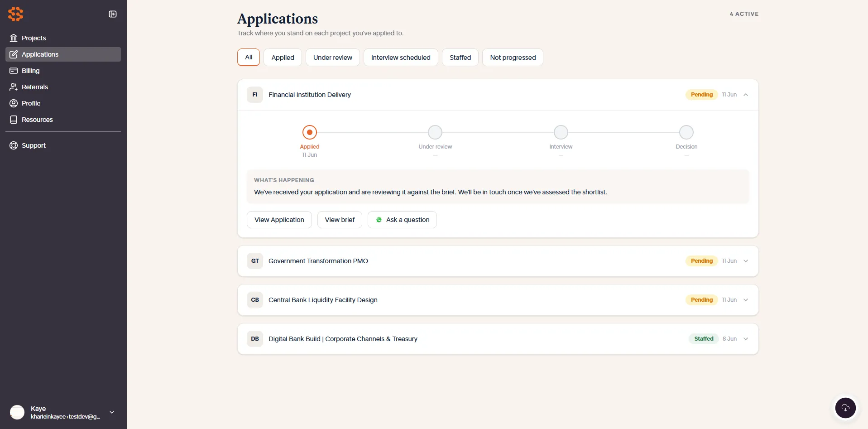This screenshot has width=868, height=429.
Task: Click the DB badge on Digital Bank Build
Action: [255, 339]
